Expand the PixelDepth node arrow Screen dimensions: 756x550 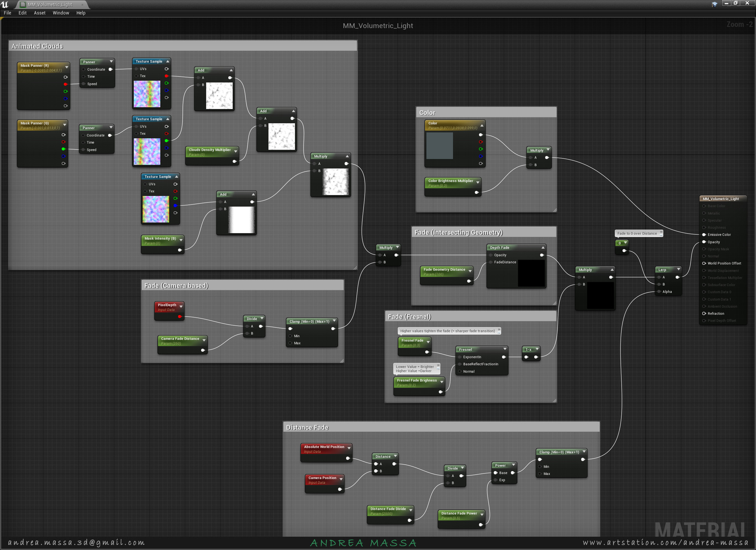point(181,307)
